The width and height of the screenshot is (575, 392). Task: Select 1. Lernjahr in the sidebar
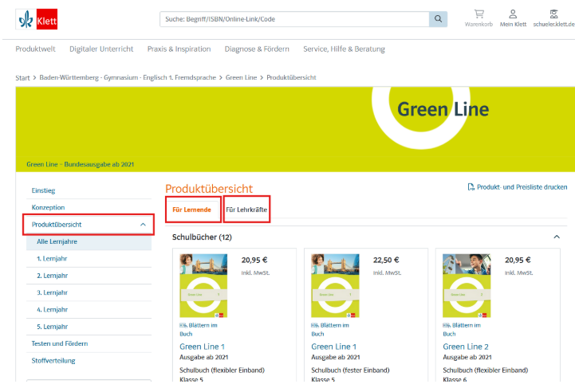[52, 259]
